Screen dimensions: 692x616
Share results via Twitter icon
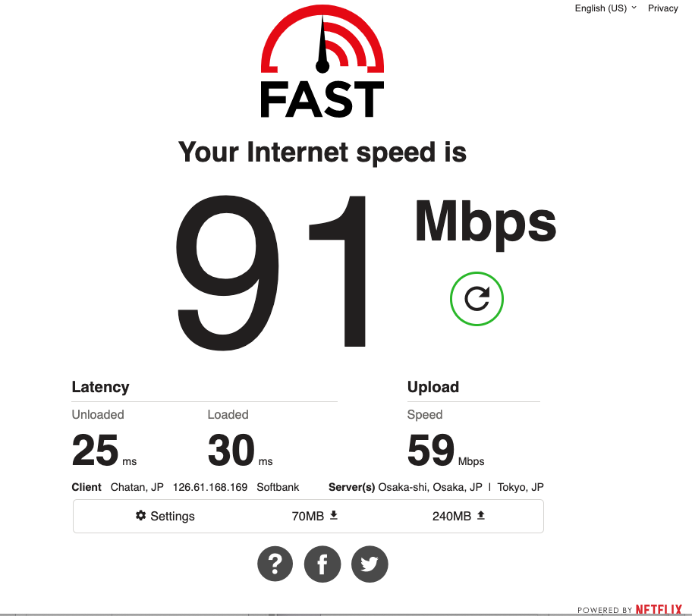coord(370,564)
